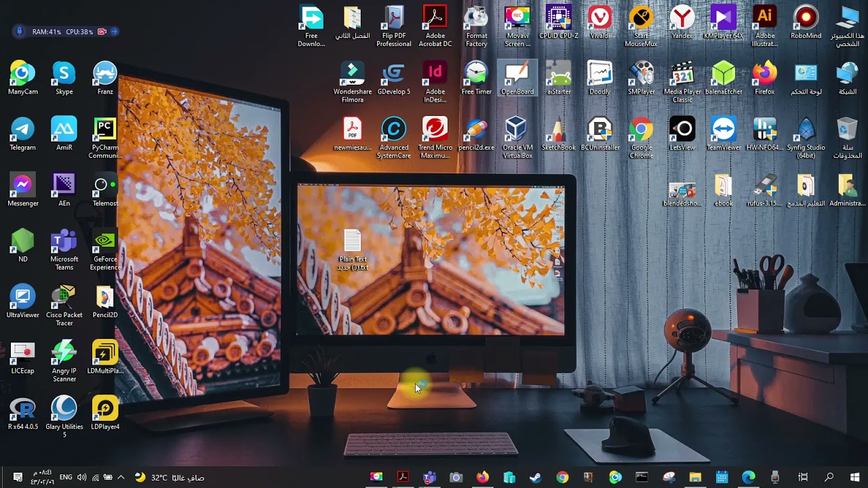This screenshot has width=868, height=488.
Task: Launch Synfig Studio (64bit) shortcut
Action: click(x=806, y=138)
